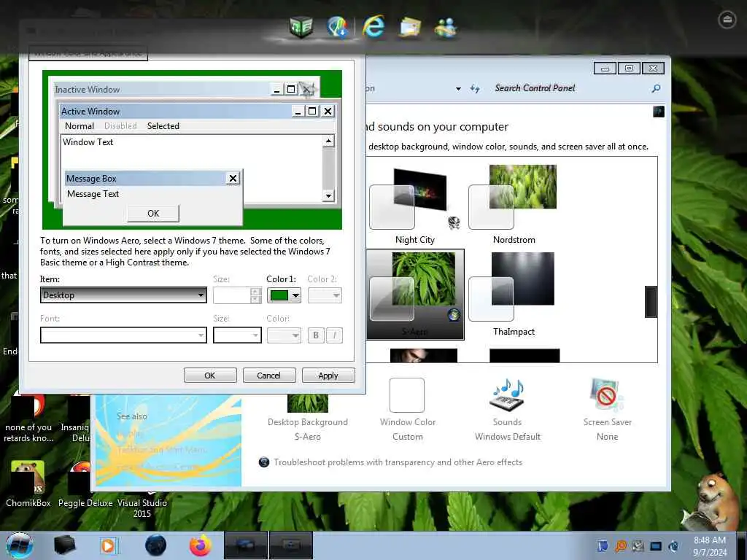Screen dimensions: 747x560
Task: Click the Control Panel help icon
Action: pyautogui.click(x=659, y=112)
